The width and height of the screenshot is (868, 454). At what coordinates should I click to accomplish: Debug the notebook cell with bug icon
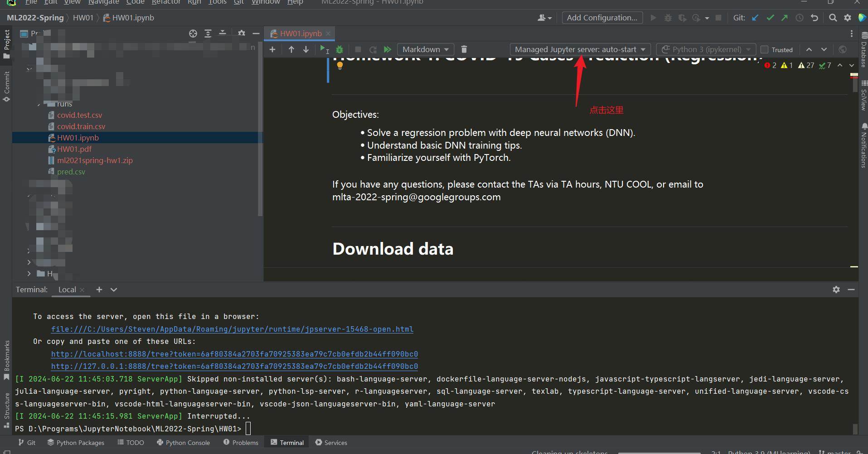[339, 49]
